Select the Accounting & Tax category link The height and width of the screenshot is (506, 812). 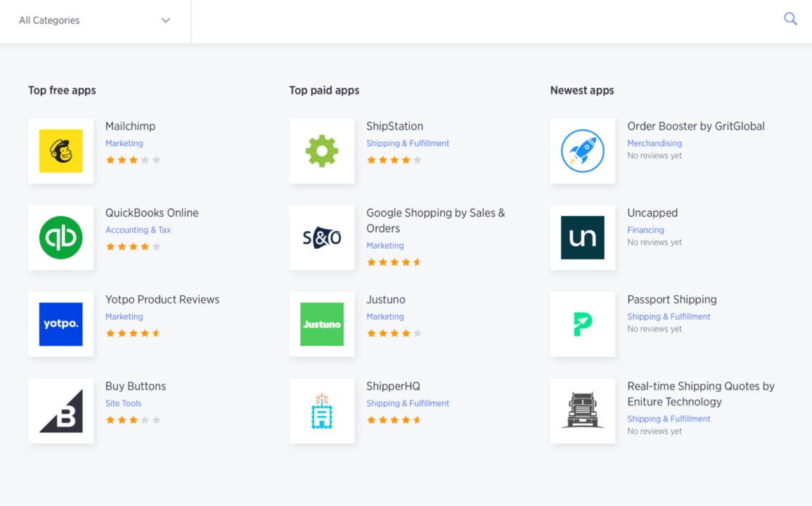tap(138, 230)
